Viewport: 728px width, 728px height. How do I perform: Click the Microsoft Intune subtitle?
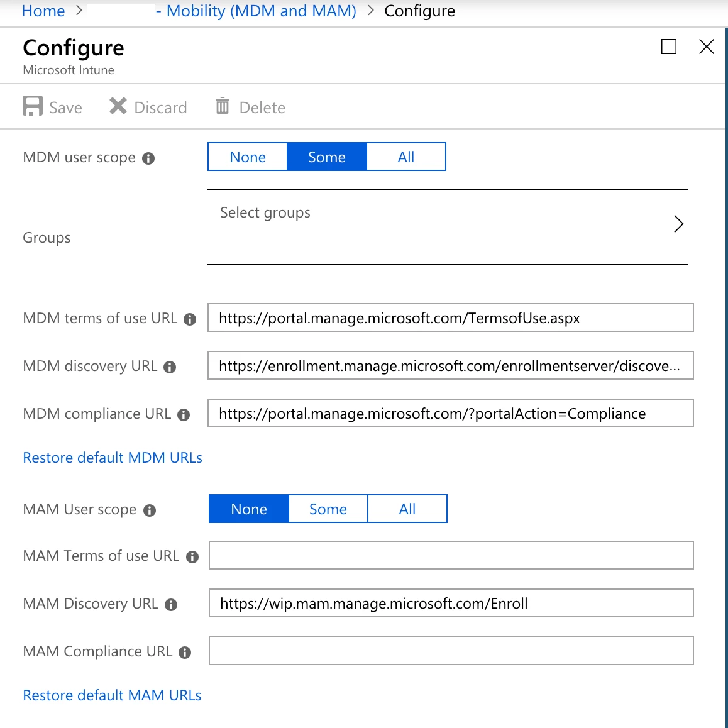point(69,70)
